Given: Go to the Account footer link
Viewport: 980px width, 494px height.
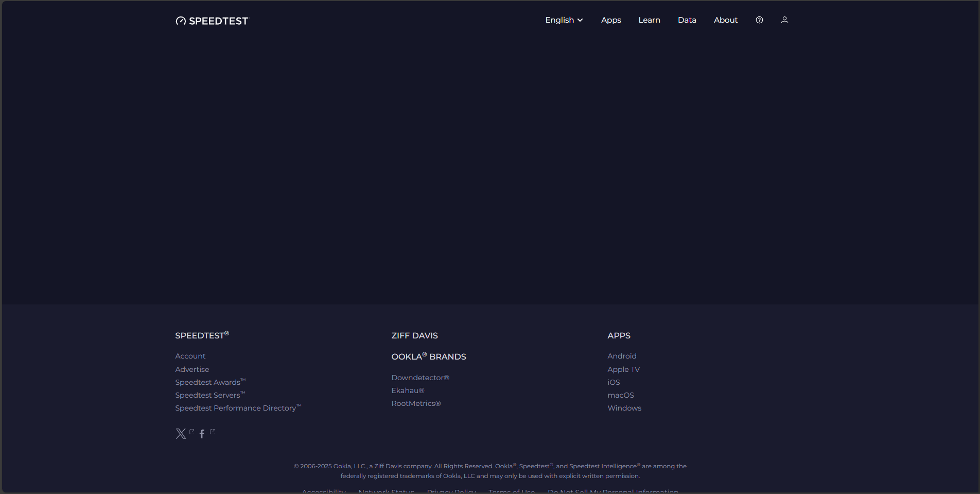Looking at the screenshot, I should (x=190, y=356).
